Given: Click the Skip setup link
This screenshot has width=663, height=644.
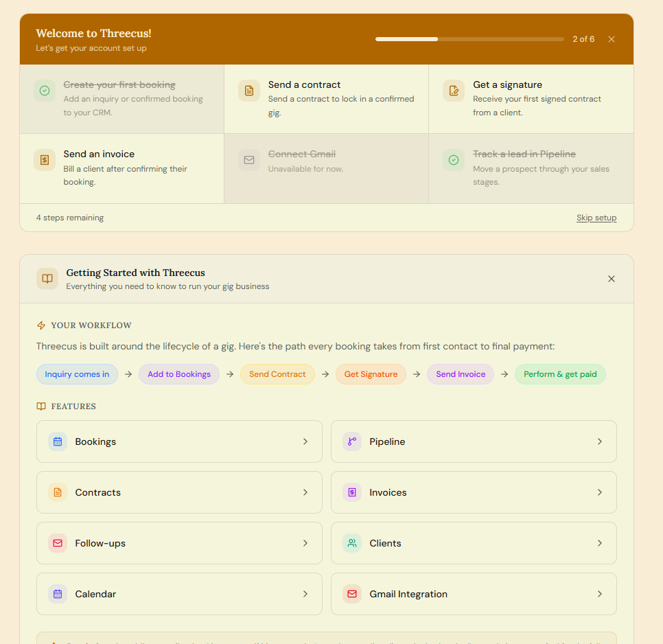Looking at the screenshot, I should 596,218.
